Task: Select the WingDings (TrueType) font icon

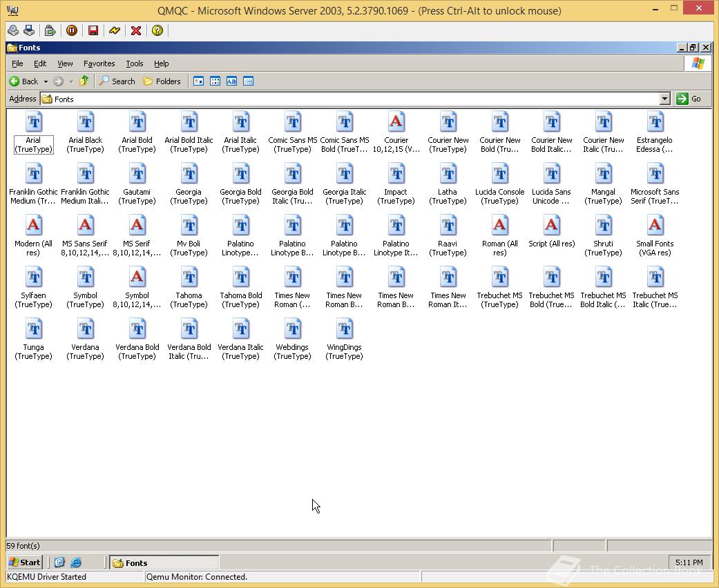Action: (x=345, y=329)
